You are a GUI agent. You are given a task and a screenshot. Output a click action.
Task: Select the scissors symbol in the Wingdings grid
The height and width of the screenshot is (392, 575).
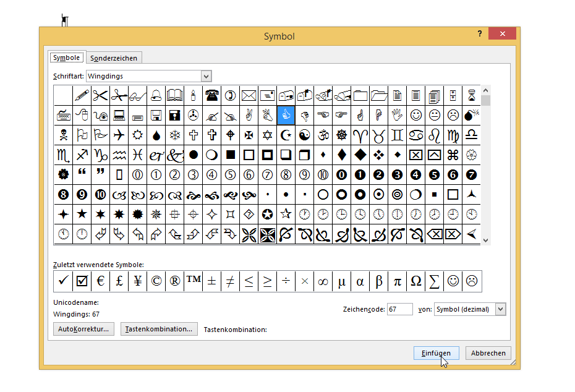coord(101,95)
